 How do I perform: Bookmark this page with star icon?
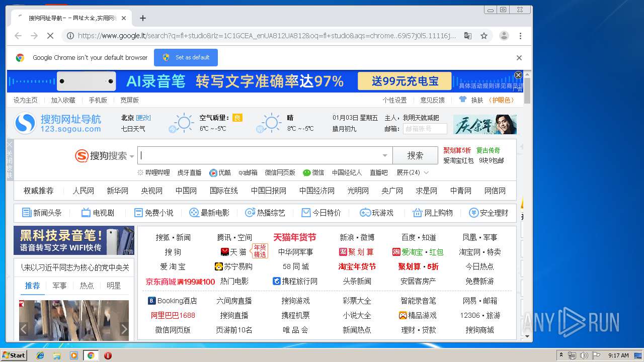coord(484,36)
